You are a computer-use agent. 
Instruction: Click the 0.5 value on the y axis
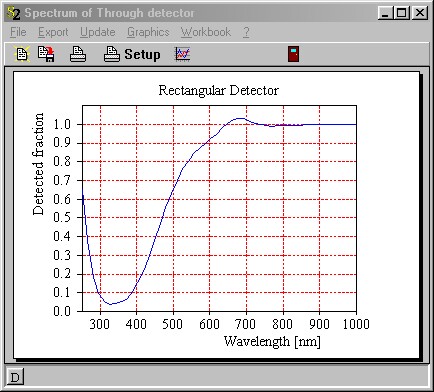[62, 218]
